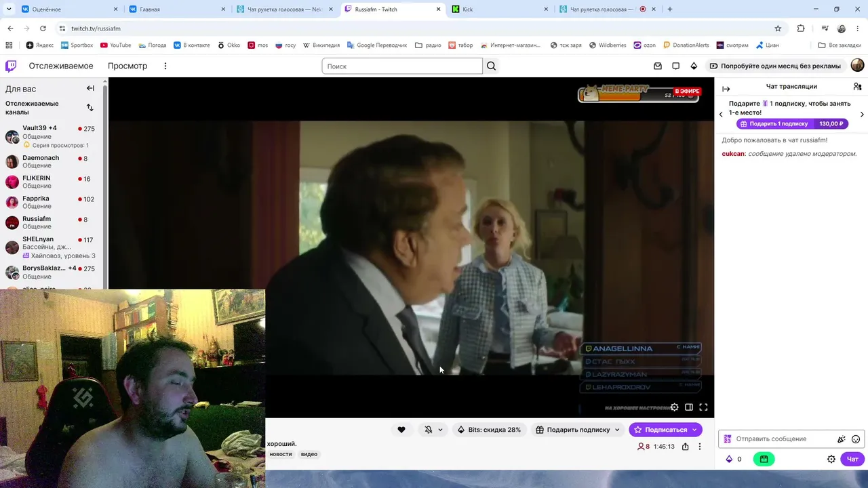Open chat settings gear icon

(x=831, y=459)
